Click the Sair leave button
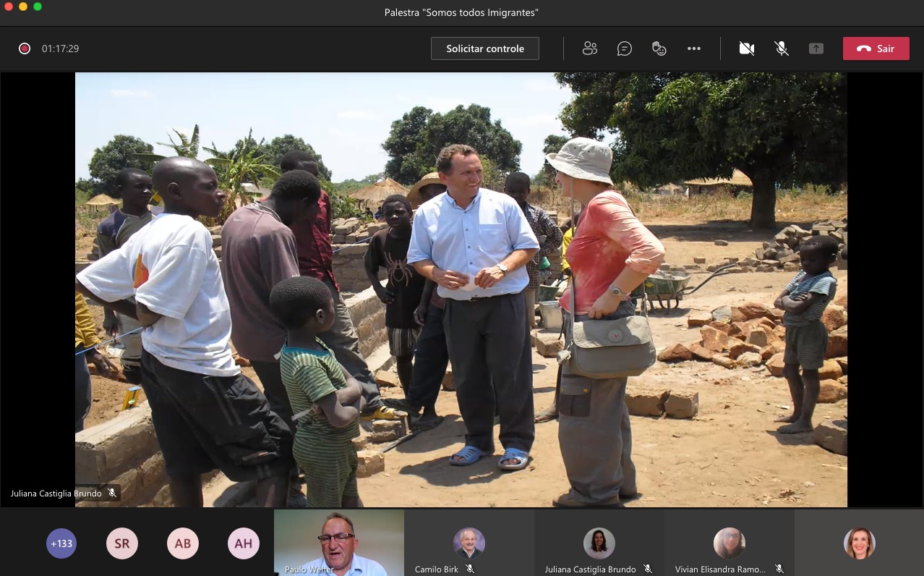This screenshot has height=576, width=924. (876, 48)
